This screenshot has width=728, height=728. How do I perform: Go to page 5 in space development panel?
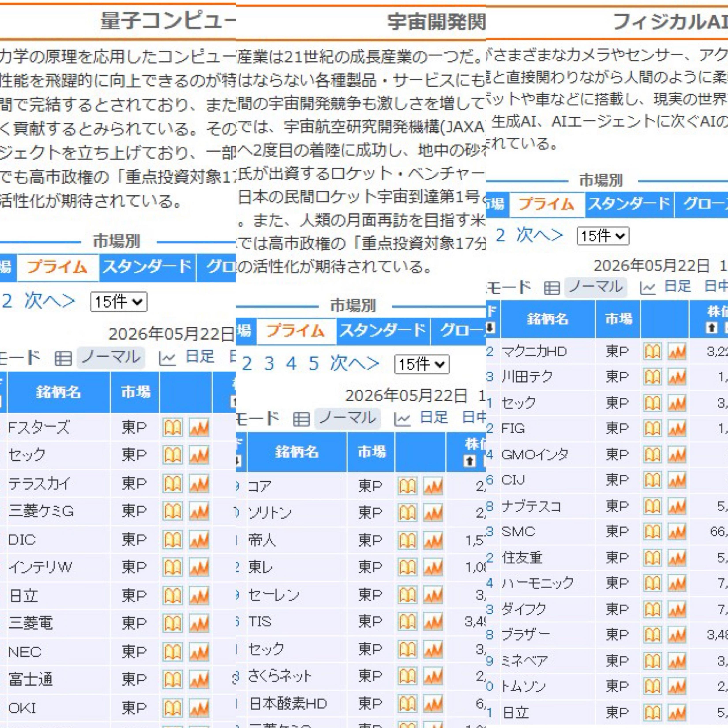click(313, 364)
